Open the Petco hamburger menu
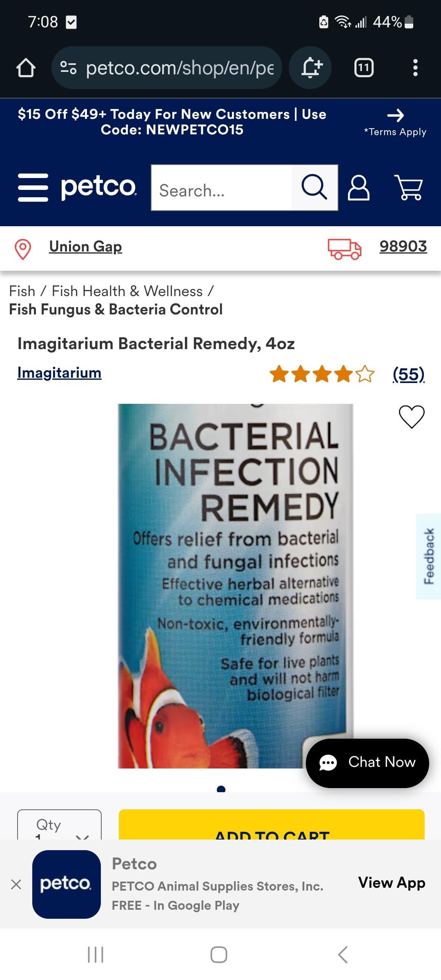441x980 pixels. [x=33, y=187]
